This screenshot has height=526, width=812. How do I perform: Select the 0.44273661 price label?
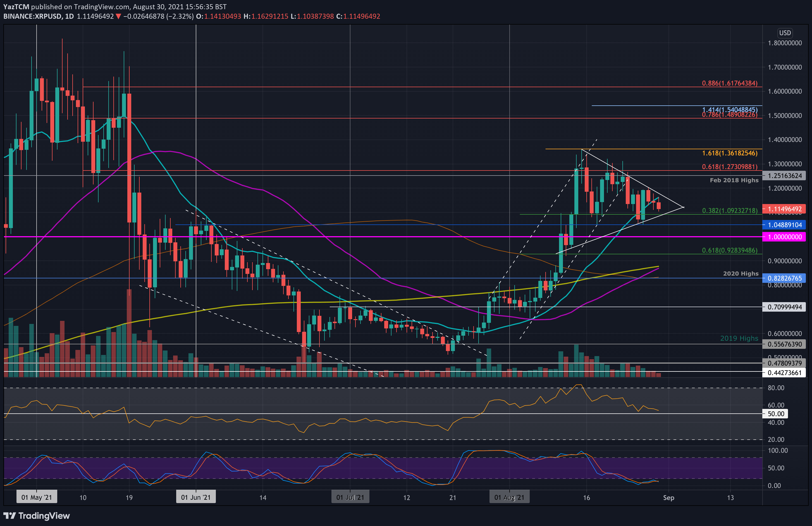(784, 373)
